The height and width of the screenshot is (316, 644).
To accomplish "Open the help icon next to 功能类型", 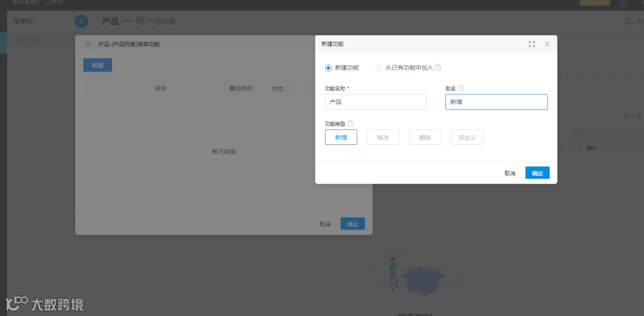I will (x=351, y=123).
